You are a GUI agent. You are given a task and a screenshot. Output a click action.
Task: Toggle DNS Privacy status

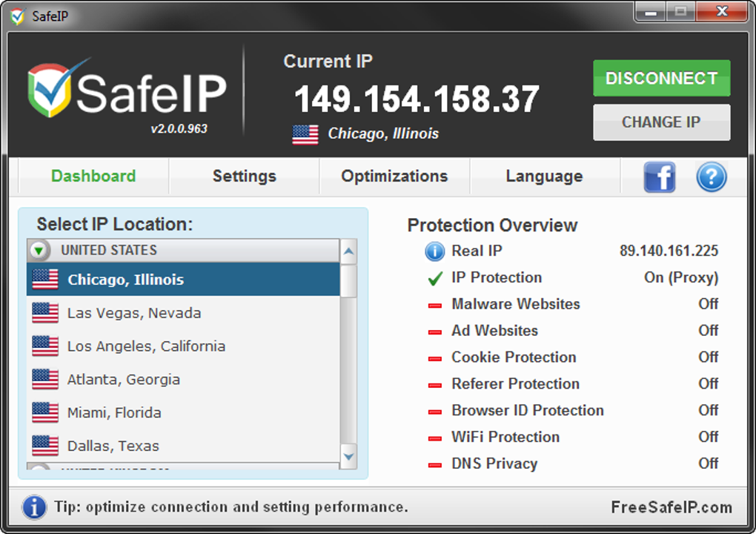pos(709,463)
